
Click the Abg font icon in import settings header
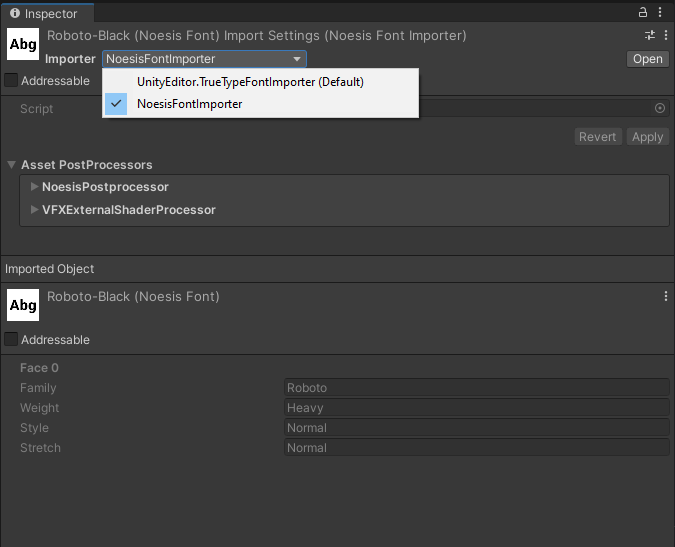(23, 45)
